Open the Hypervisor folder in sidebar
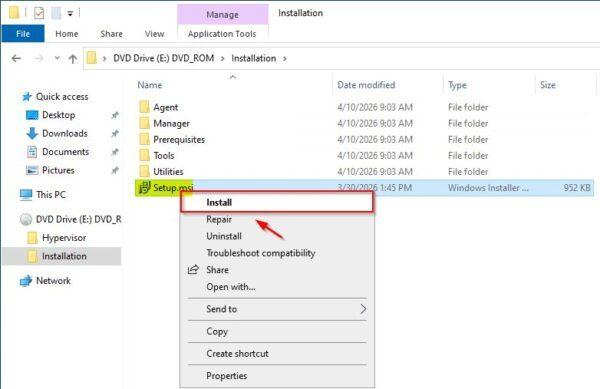This screenshot has height=389, width=600. [64, 238]
